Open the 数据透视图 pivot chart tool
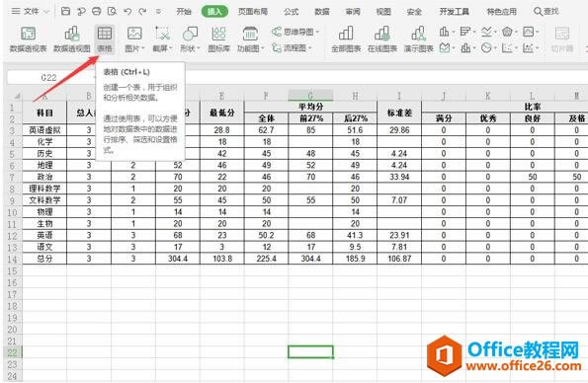 click(72, 38)
